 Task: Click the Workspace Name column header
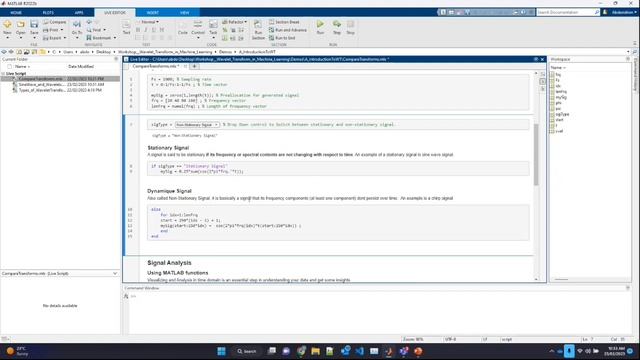558,67
